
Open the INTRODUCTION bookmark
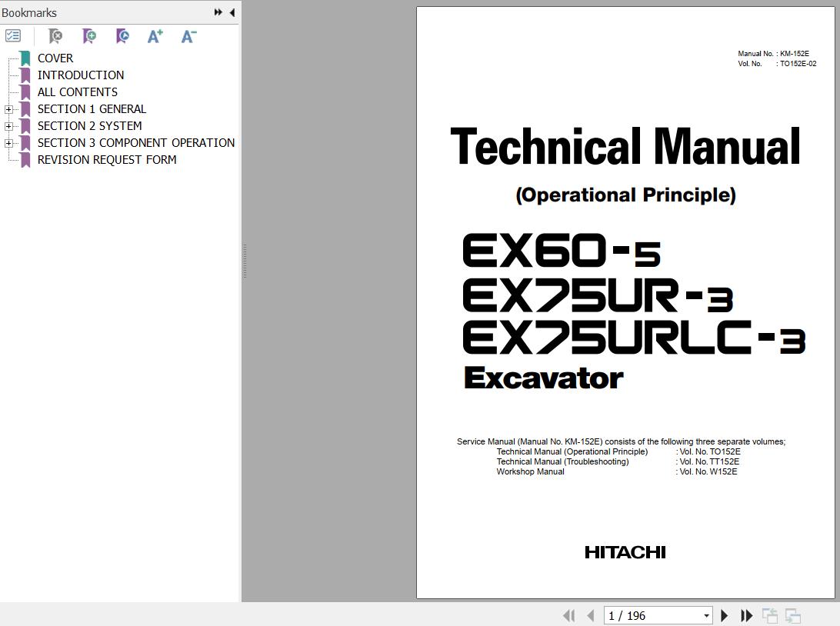coord(81,75)
